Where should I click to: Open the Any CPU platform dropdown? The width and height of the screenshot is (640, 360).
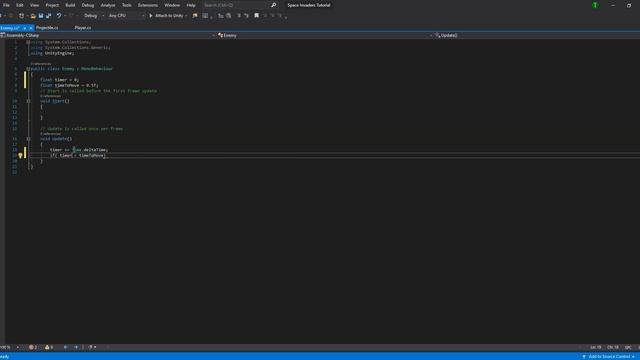(126, 16)
